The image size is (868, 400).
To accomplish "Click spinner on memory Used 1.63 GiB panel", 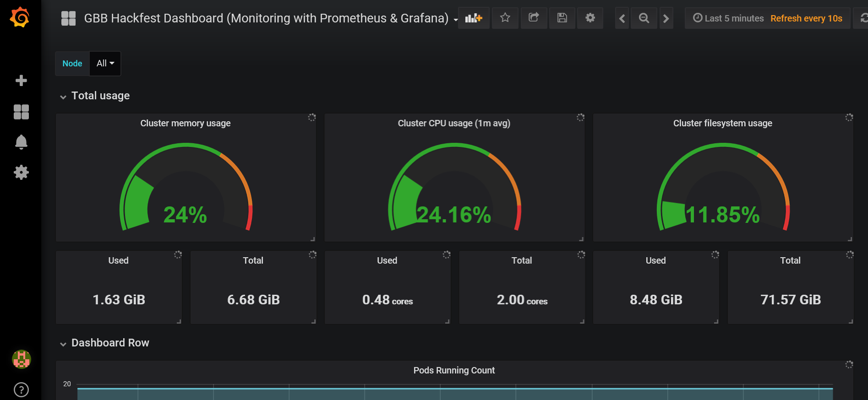I will point(178,254).
